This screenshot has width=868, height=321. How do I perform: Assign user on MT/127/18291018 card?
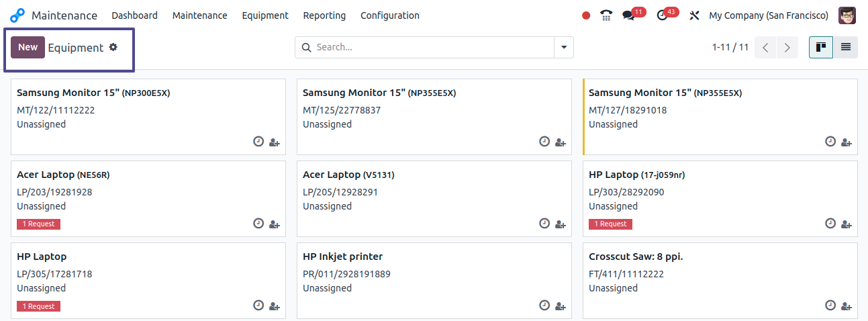846,142
